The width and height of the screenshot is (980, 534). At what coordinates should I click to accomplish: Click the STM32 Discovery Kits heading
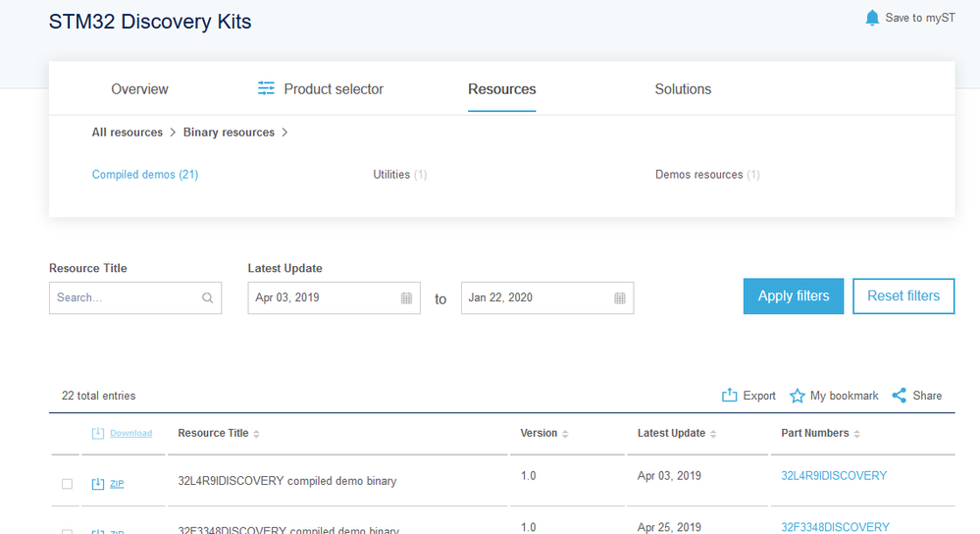point(150,22)
